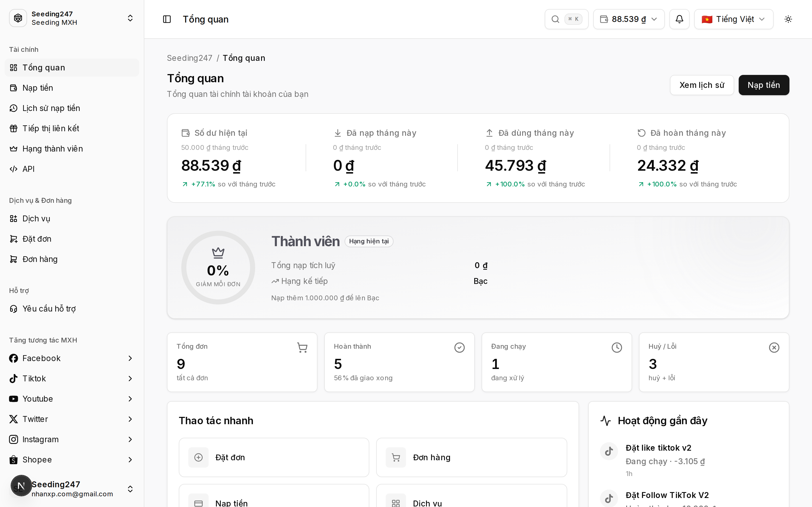This screenshot has width=812, height=507.
Task: Open the Tiếng Việt language dropdown
Action: pyautogui.click(x=734, y=19)
